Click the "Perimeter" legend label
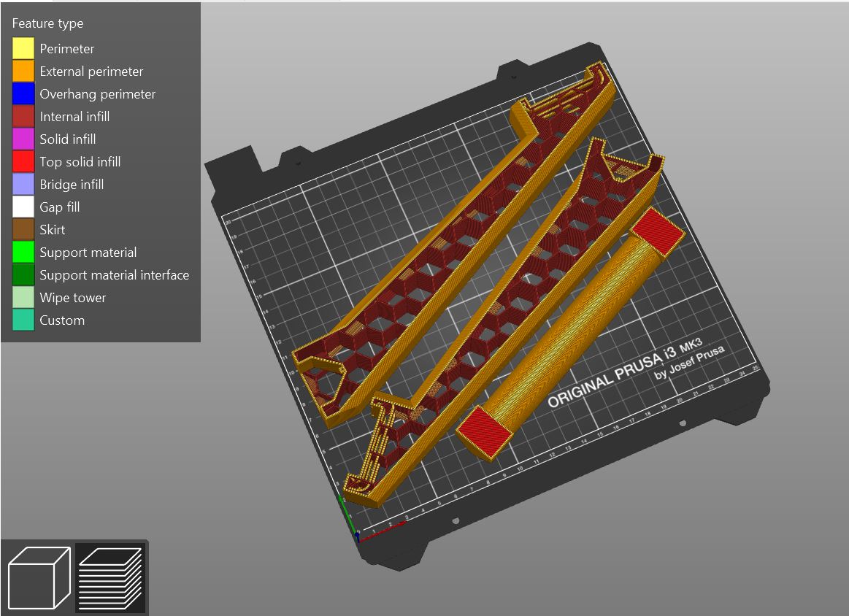Screen dimensions: 849x616 pos(66,49)
